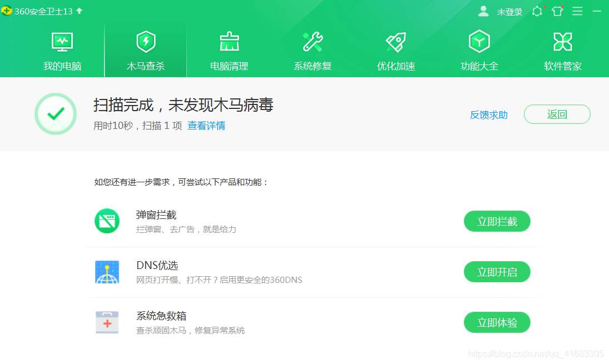Minimize the 360 window
Viewport: 609px width, 364px height.
(x=597, y=11)
